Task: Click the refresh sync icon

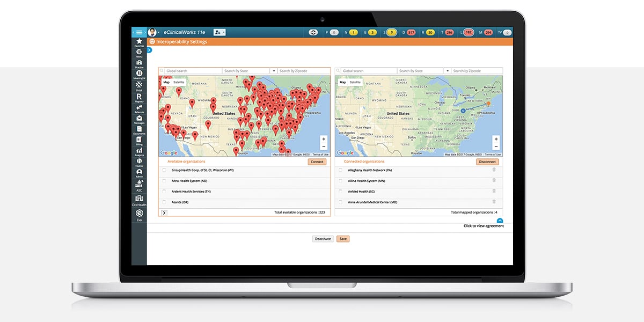Action: tap(313, 33)
